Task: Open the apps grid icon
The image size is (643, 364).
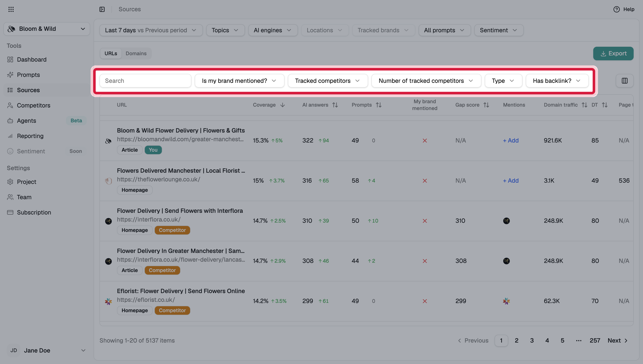Action: click(11, 9)
